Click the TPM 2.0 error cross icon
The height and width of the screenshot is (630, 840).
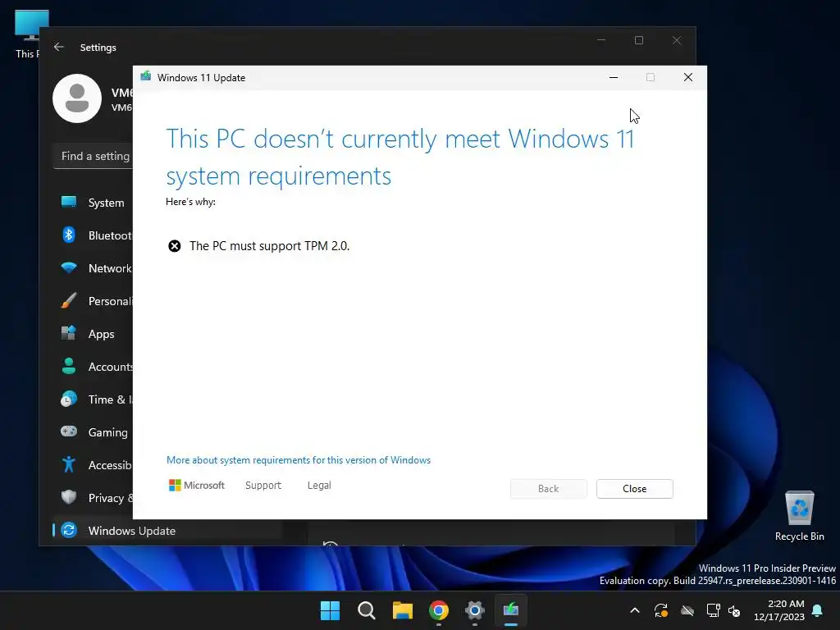(x=175, y=246)
